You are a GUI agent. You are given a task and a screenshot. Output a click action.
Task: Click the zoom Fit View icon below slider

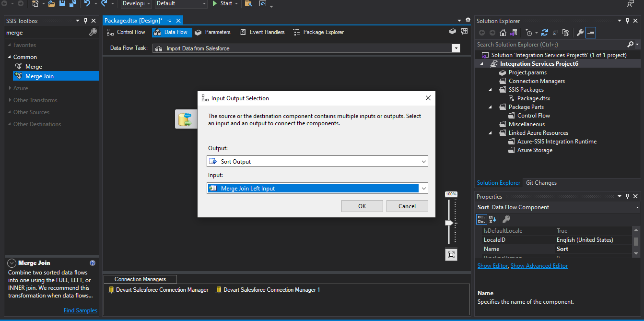click(451, 255)
